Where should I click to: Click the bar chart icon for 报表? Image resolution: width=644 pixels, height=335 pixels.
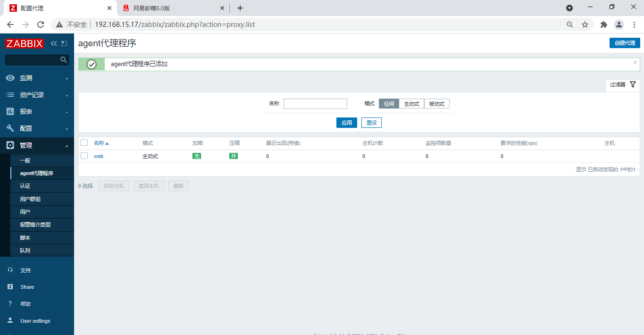tap(10, 111)
